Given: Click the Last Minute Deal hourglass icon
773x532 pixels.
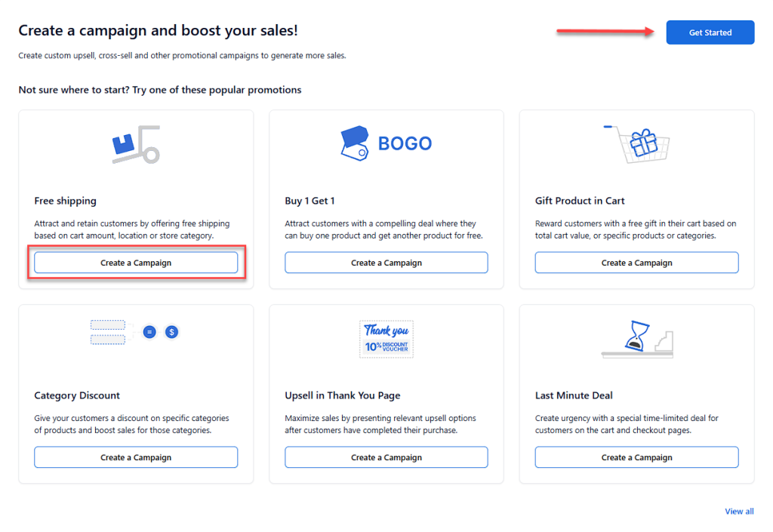Looking at the screenshot, I should click(x=636, y=337).
